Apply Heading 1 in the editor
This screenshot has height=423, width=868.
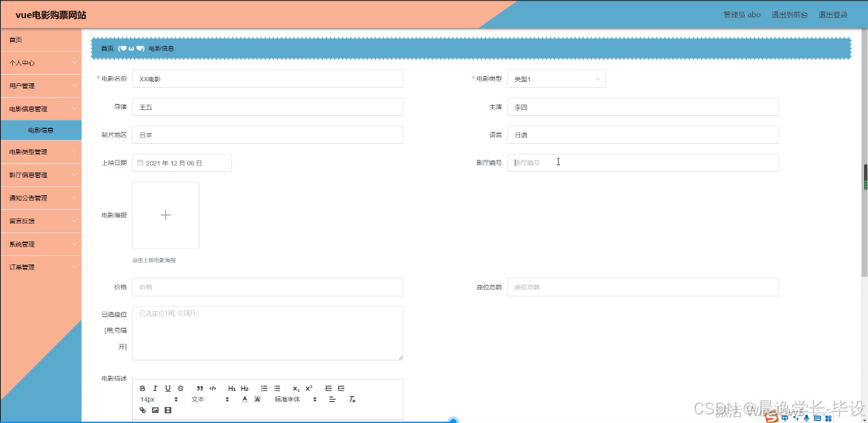click(x=232, y=388)
